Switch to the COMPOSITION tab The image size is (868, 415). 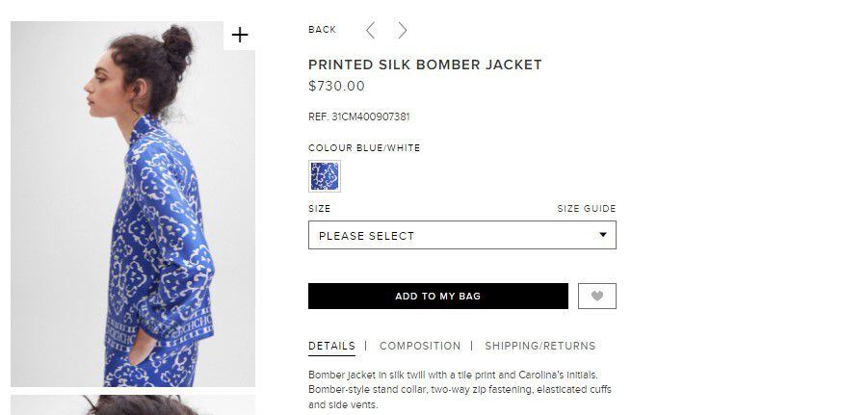pyautogui.click(x=420, y=346)
